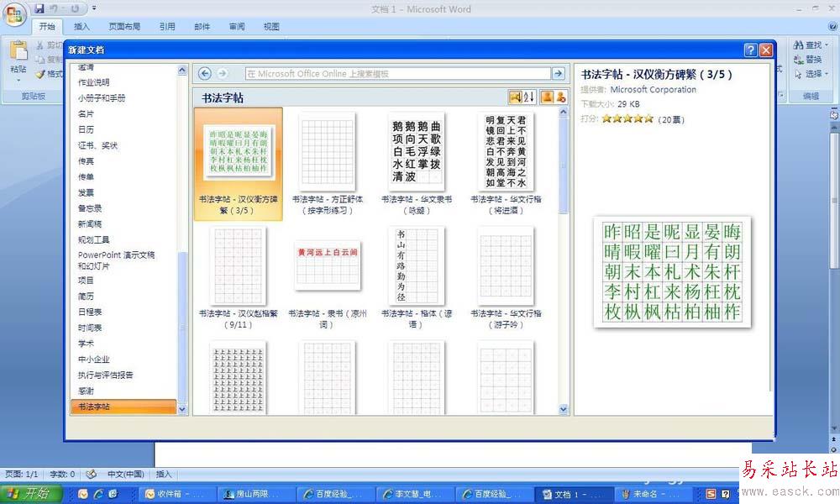Select 备忘录 category
Image resolution: width=840 pixels, height=504 pixels.
click(90, 208)
